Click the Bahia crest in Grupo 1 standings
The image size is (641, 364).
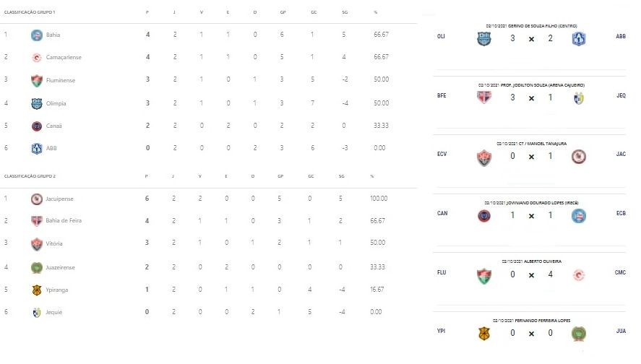[x=36, y=35]
